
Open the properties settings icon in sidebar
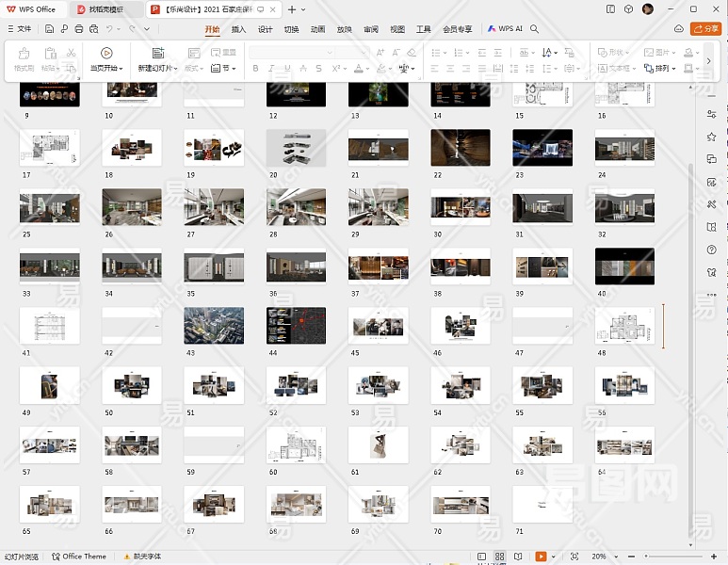coord(711,114)
